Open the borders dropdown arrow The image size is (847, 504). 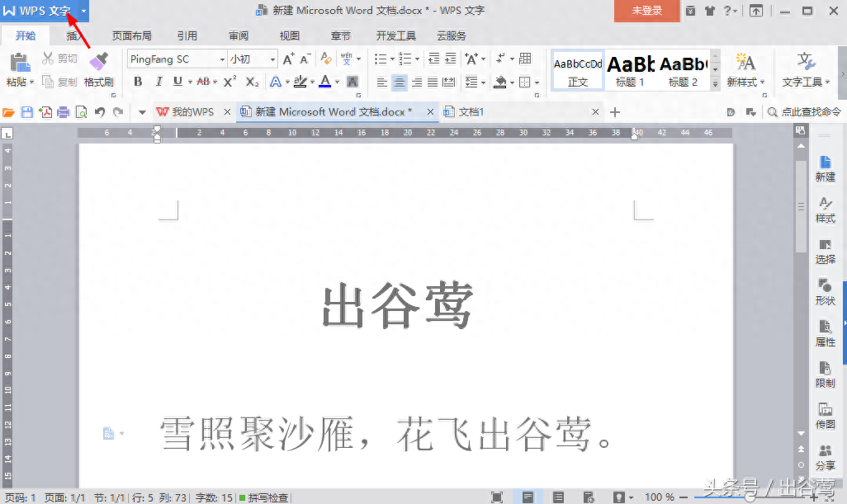(x=537, y=82)
